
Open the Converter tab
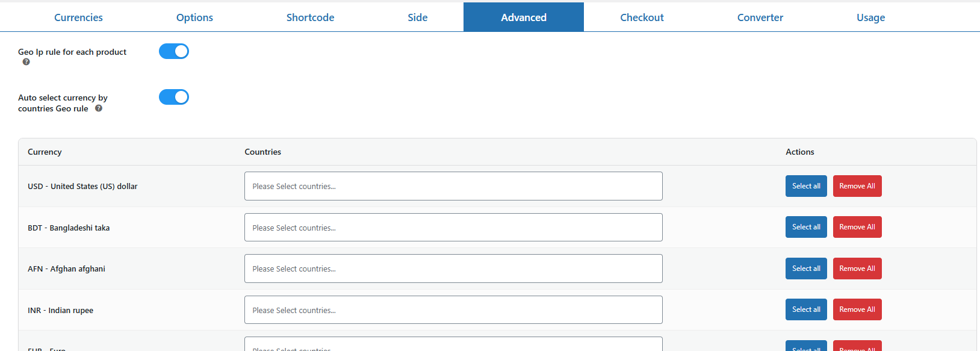click(760, 17)
